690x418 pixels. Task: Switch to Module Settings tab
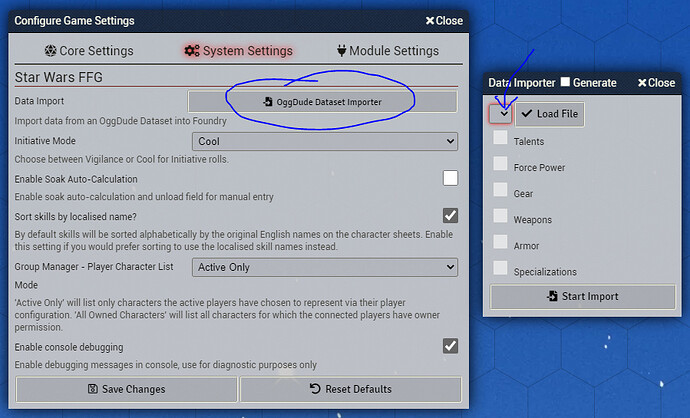tap(388, 51)
